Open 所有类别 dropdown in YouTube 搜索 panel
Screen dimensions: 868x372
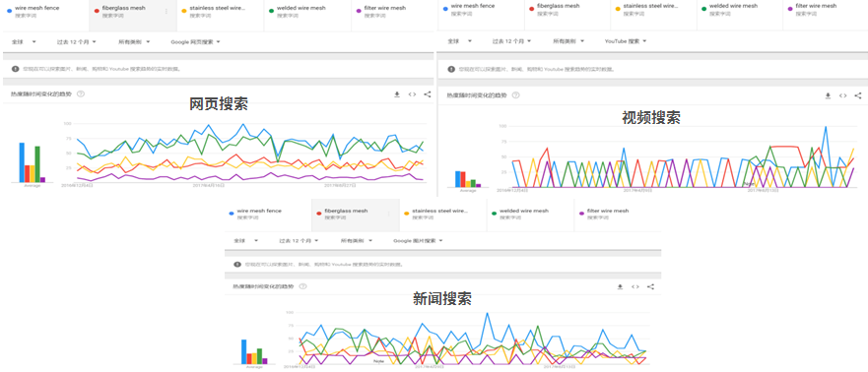[568, 41]
